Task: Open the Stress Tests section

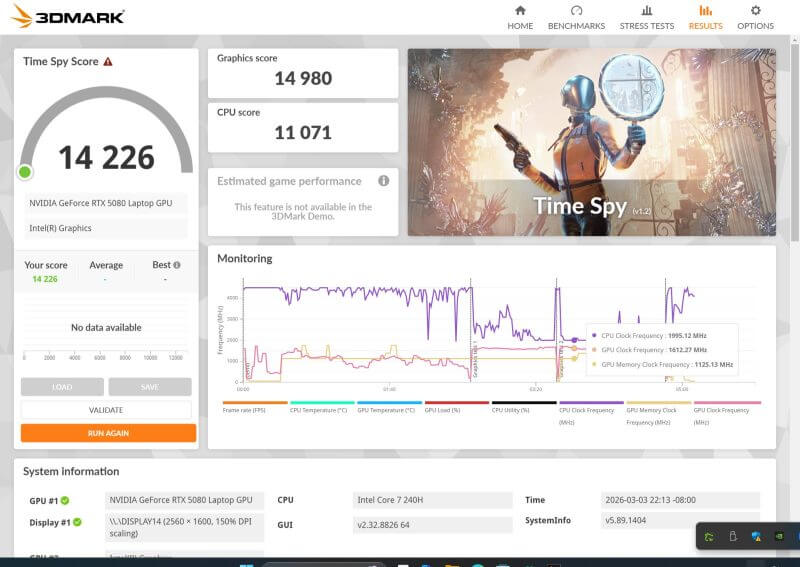Action: click(647, 17)
